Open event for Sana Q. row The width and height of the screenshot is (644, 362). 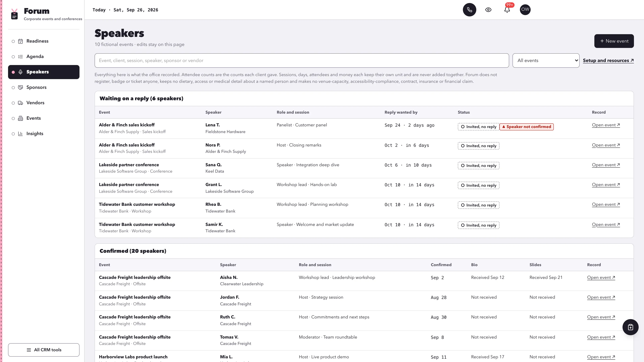pyautogui.click(x=606, y=165)
